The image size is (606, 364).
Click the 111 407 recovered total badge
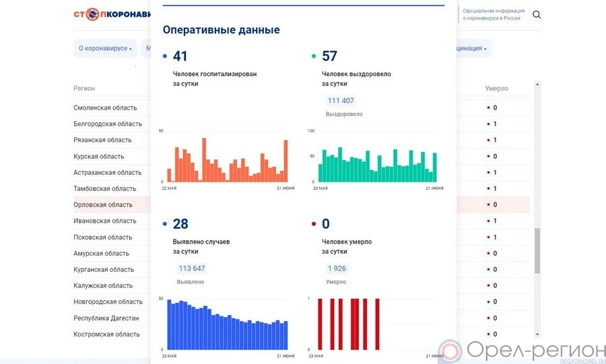(340, 101)
